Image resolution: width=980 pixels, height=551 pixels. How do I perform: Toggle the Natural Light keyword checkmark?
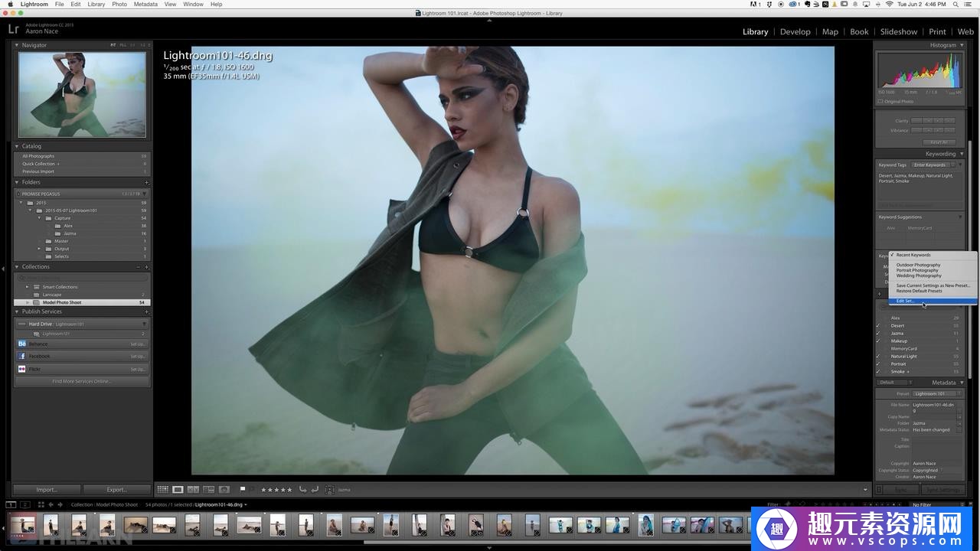click(878, 357)
